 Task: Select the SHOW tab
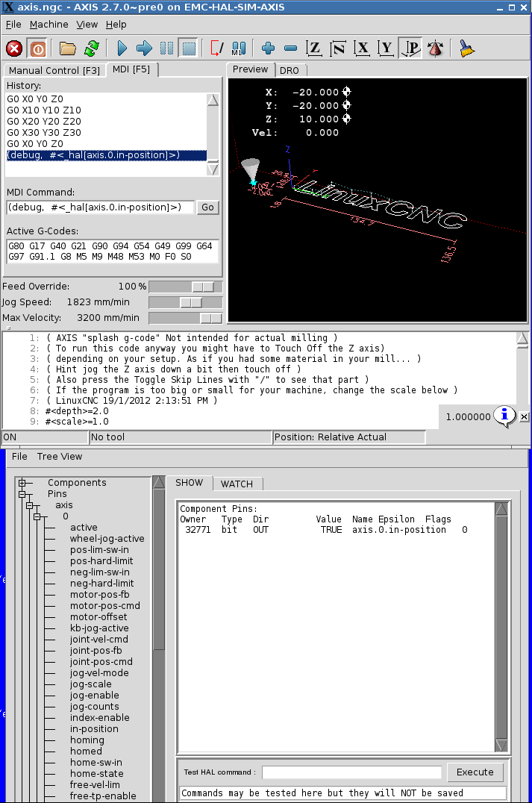pyautogui.click(x=189, y=482)
